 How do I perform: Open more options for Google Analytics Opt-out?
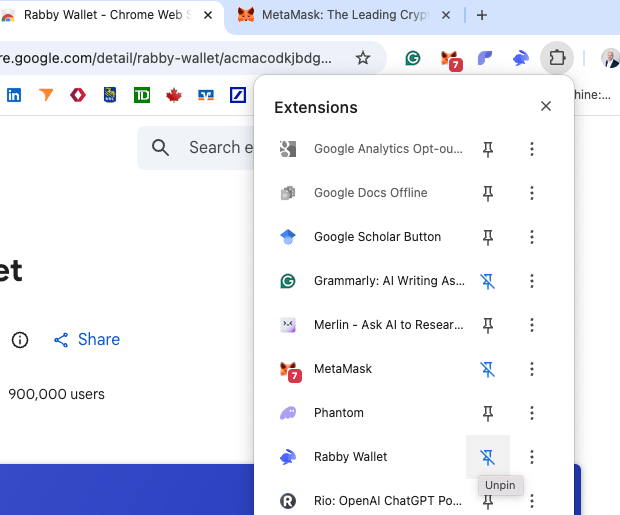click(x=532, y=149)
